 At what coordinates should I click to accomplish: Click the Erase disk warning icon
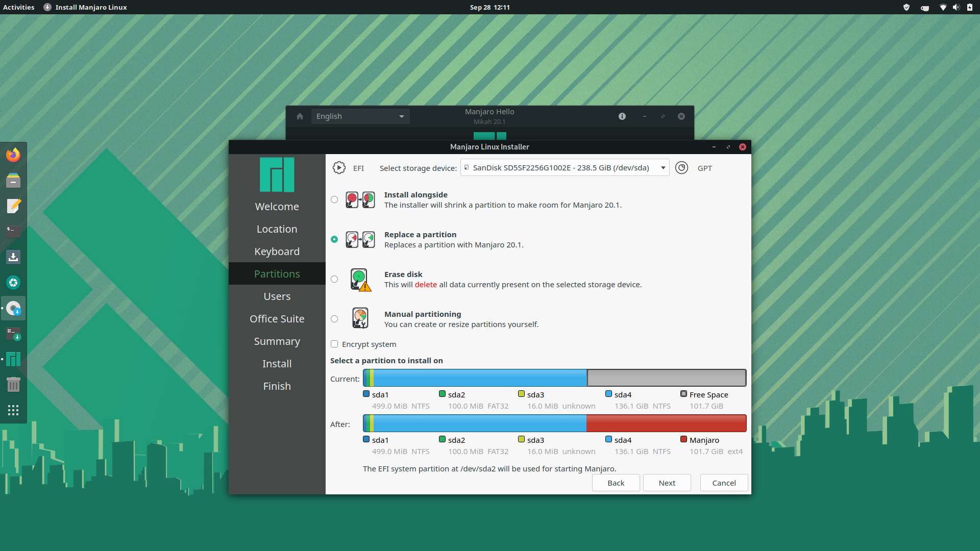tap(360, 280)
